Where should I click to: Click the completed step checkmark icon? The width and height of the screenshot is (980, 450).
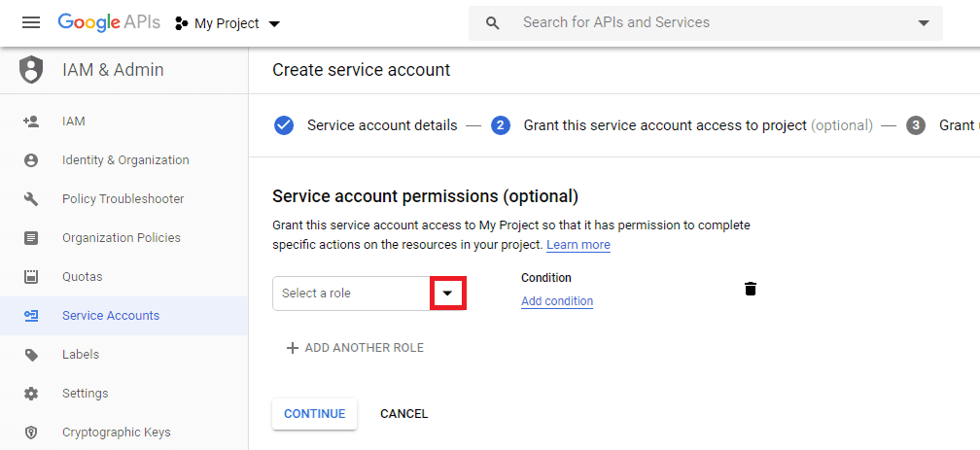[284, 125]
